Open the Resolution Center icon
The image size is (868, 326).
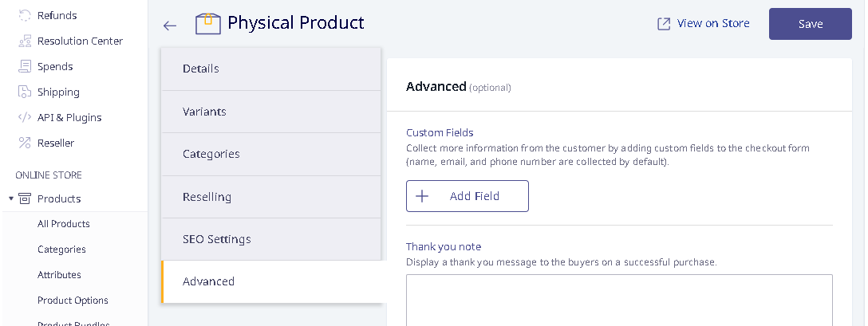25,41
